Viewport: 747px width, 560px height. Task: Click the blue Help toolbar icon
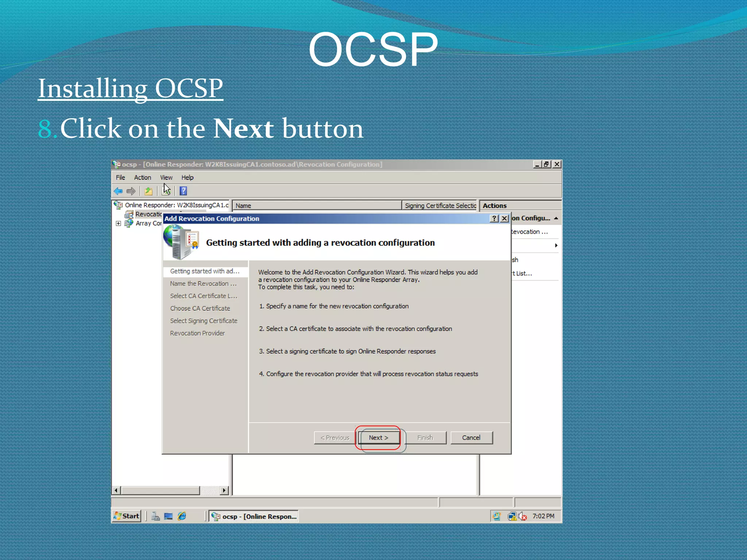pos(183,191)
